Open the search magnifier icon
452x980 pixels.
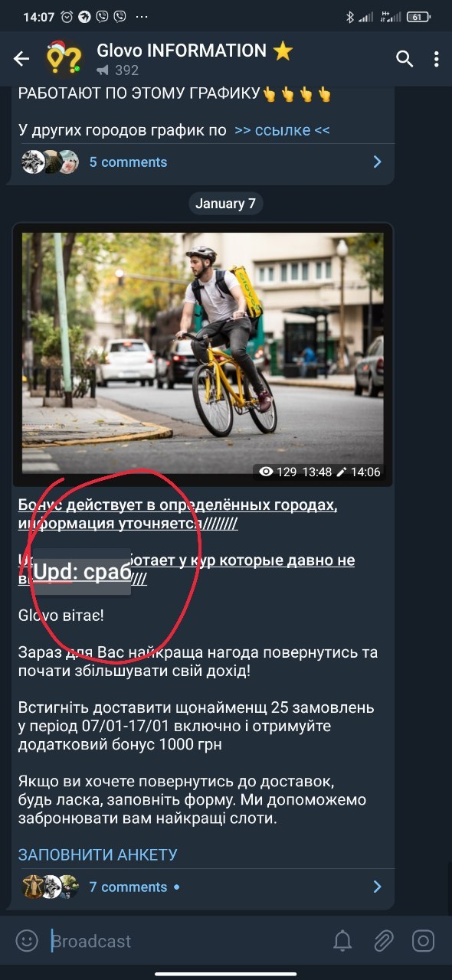click(404, 59)
